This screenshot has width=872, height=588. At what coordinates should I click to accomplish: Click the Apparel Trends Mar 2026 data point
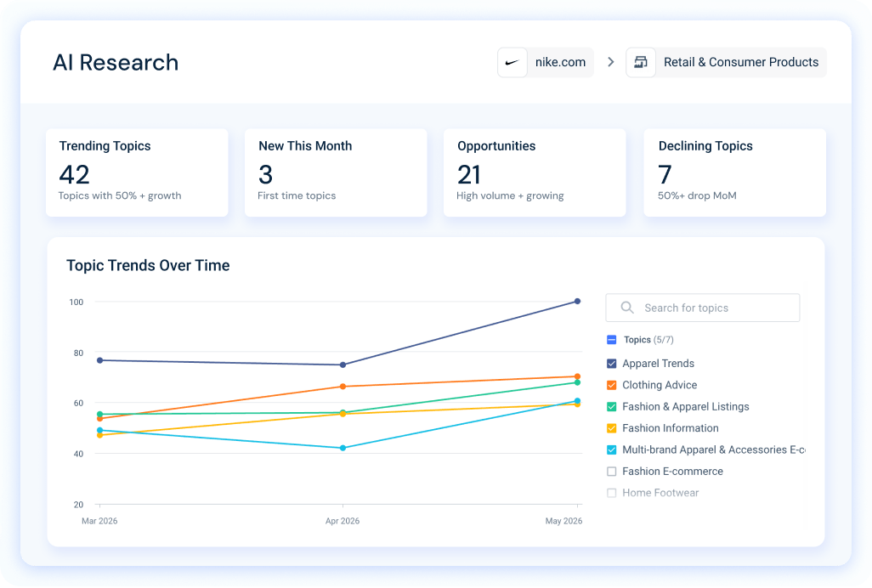[x=100, y=360]
